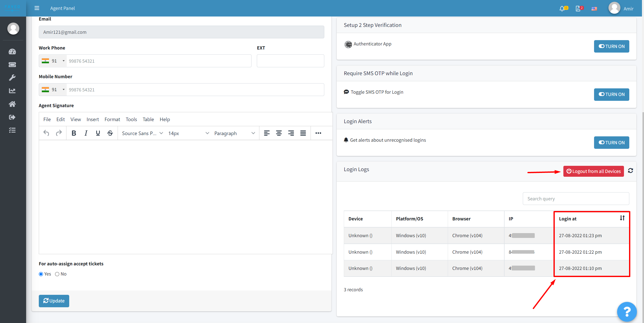Click the Update button below the form

tap(54, 301)
